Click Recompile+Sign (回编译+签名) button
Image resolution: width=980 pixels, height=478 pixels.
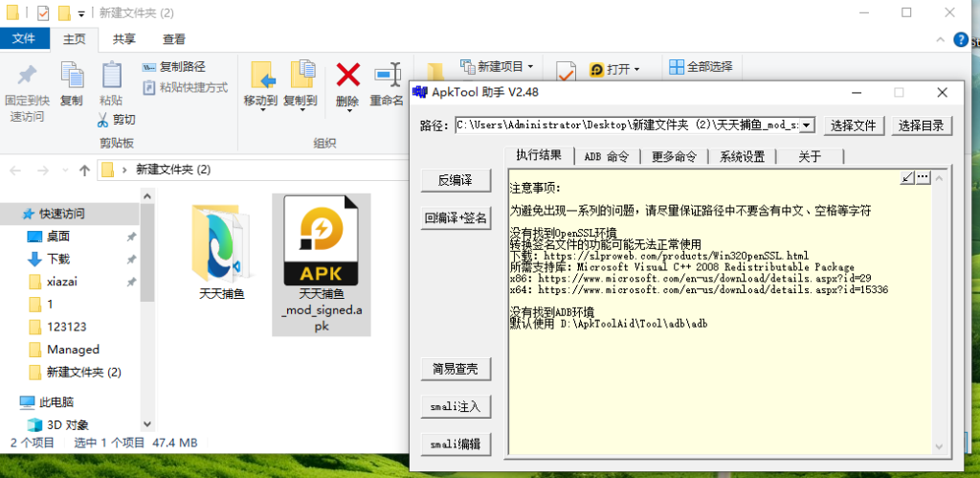(455, 218)
